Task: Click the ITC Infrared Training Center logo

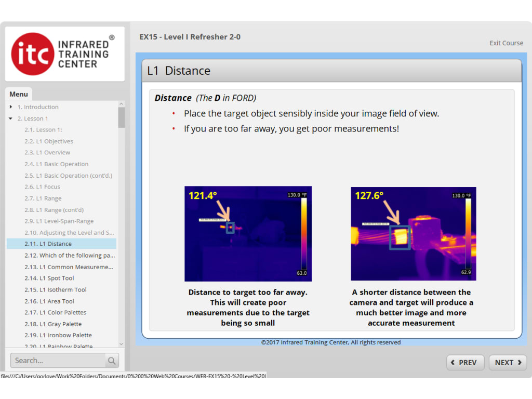Action: (x=64, y=54)
